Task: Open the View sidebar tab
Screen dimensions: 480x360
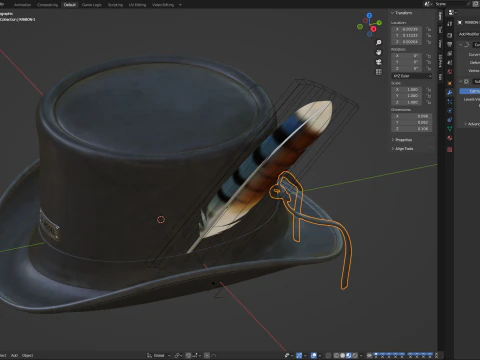Action: [x=440, y=43]
